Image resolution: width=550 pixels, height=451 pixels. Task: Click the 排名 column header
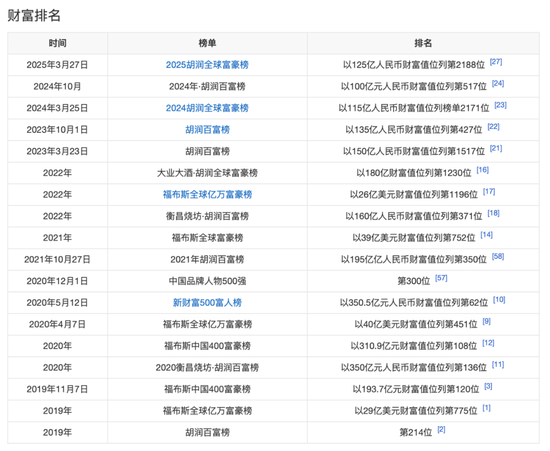pyautogui.click(x=423, y=43)
